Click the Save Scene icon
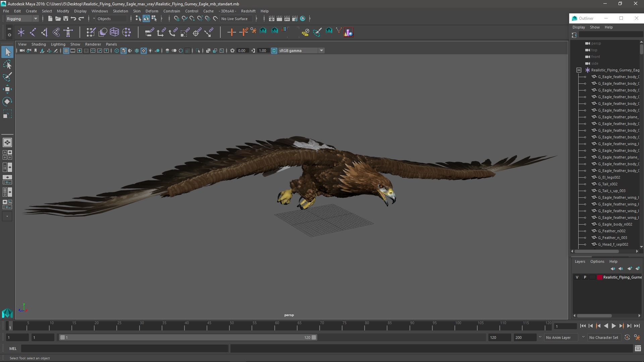644x362 pixels. (65, 18)
